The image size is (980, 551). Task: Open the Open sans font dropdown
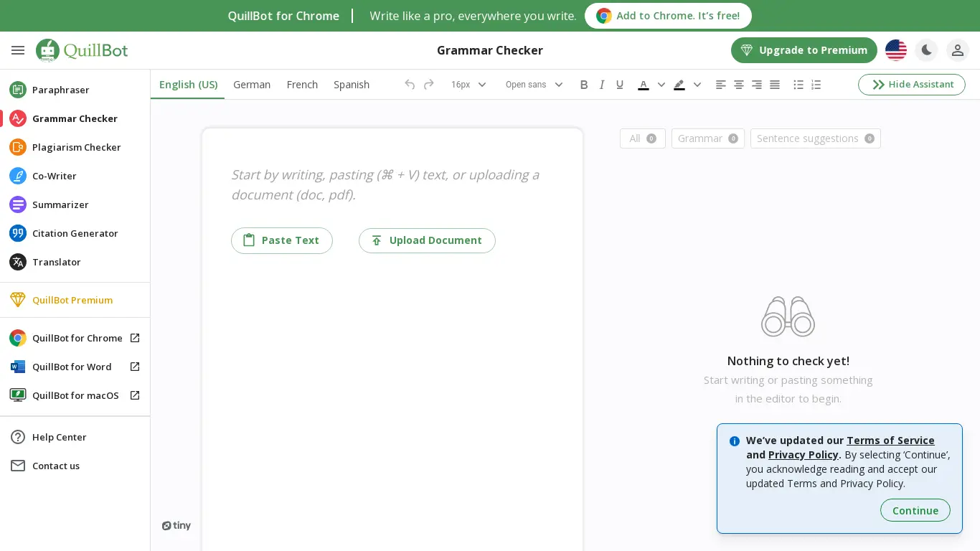[x=534, y=85]
